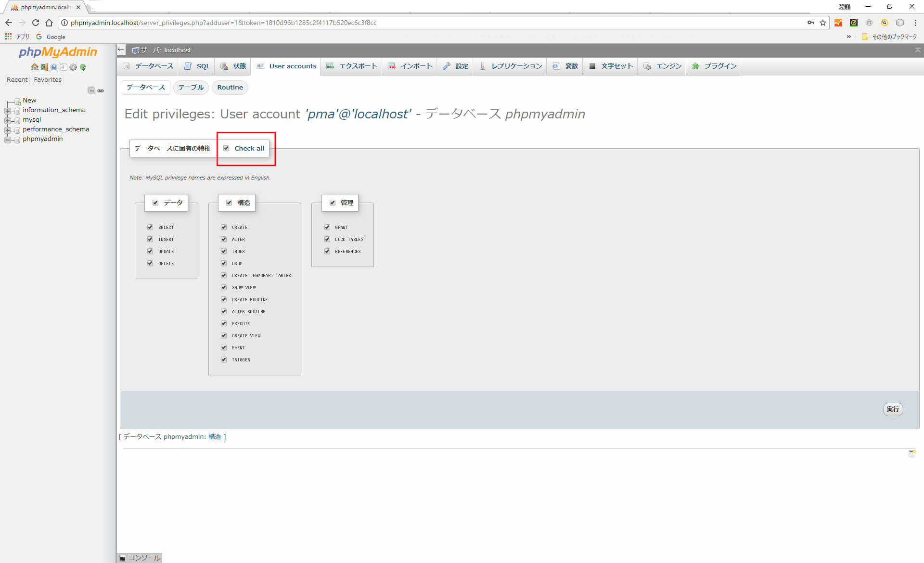Image resolution: width=924 pixels, height=563 pixels.
Task: Open Chrome three-dot menu
Action: [x=915, y=23]
